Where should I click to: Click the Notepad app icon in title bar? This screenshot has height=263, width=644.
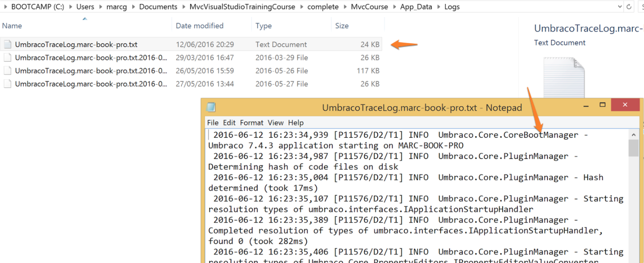(x=211, y=107)
